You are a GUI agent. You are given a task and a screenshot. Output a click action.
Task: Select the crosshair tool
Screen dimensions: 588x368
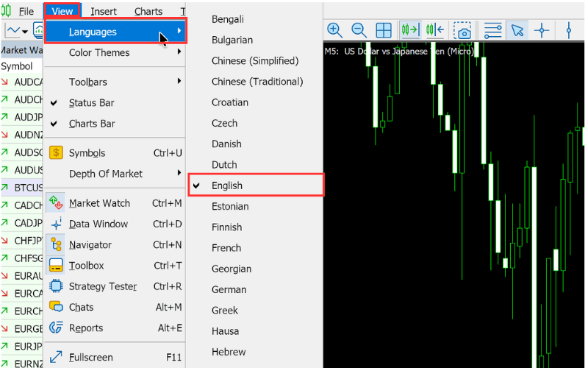542,30
